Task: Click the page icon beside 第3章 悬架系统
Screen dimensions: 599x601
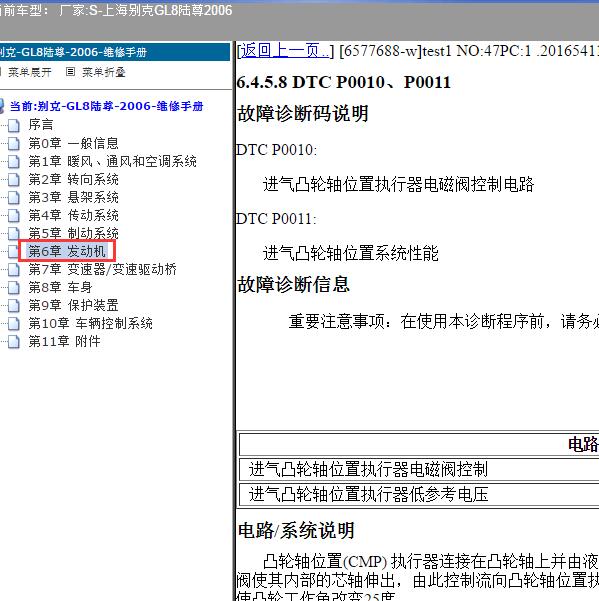Action: tap(14, 197)
